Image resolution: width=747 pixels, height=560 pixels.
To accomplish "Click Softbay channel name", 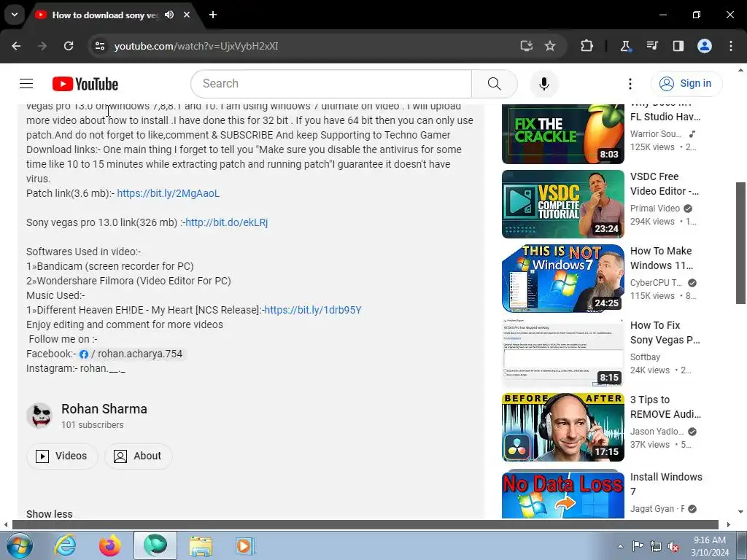I will click(x=645, y=357).
